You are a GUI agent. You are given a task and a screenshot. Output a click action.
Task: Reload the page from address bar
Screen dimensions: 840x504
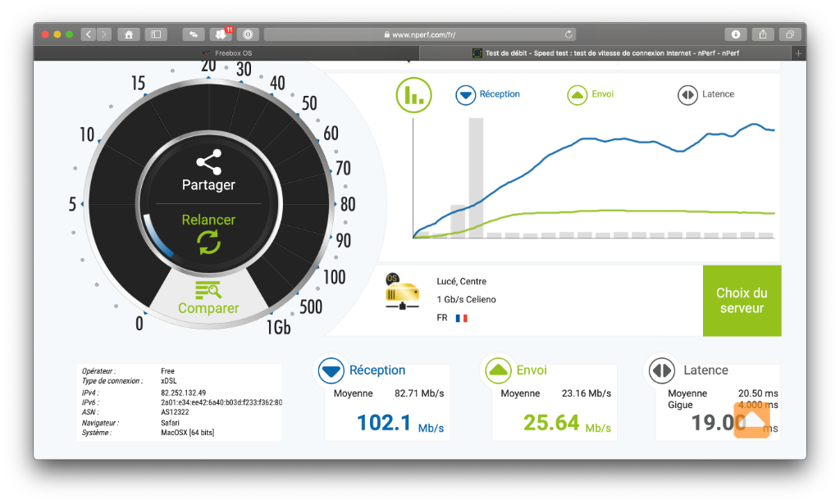pyautogui.click(x=568, y=34)
